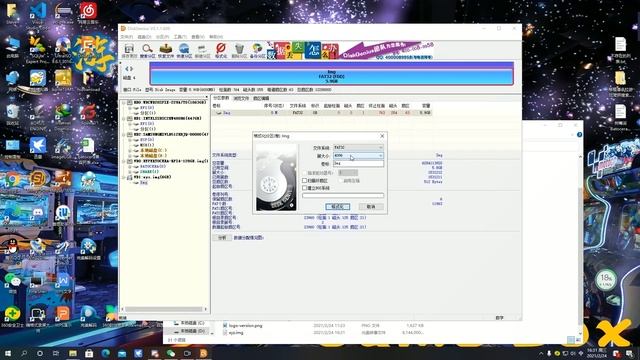Open the NetEase Cloud Music desktop icon
This screenshot has width=640, height=360.
(x=88, y=13)
